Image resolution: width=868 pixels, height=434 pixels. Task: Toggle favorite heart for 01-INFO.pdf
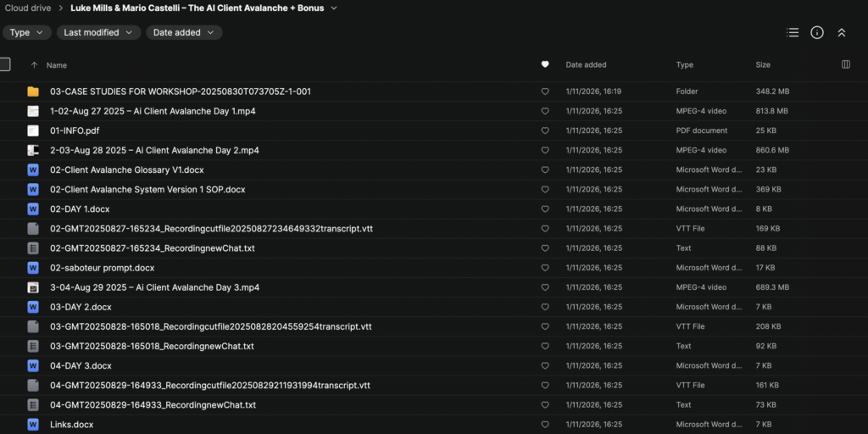[545, 131]
